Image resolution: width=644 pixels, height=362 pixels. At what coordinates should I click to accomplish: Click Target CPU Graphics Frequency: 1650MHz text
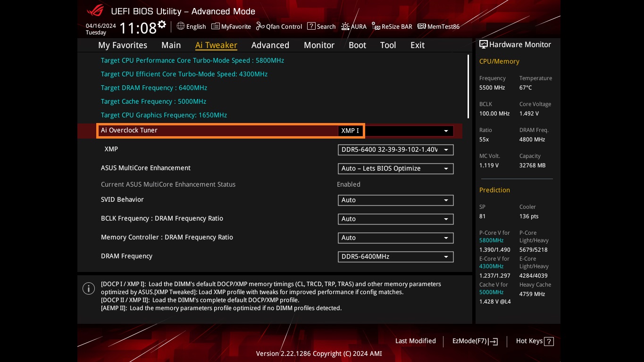tap(164, 115)
